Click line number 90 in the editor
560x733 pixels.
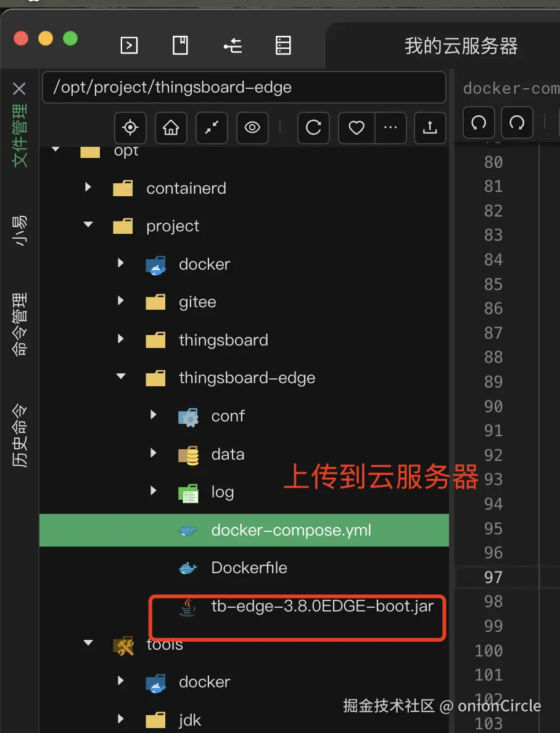pyautogui.click(x=493, y=406)
